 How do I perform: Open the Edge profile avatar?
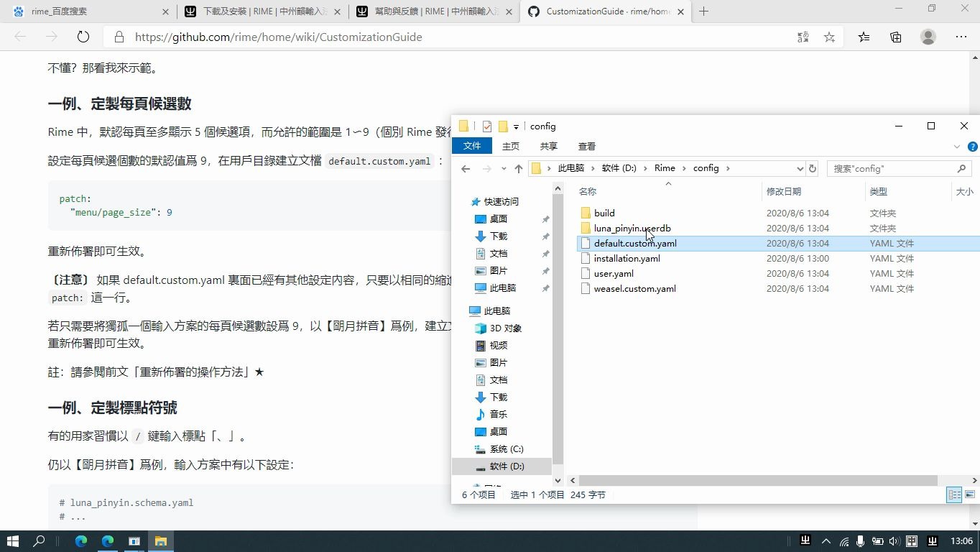pos(928,37)
